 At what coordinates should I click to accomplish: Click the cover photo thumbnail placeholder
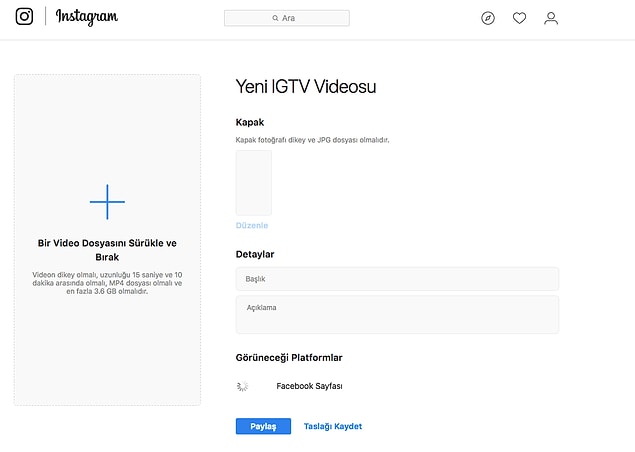[254, 183]
